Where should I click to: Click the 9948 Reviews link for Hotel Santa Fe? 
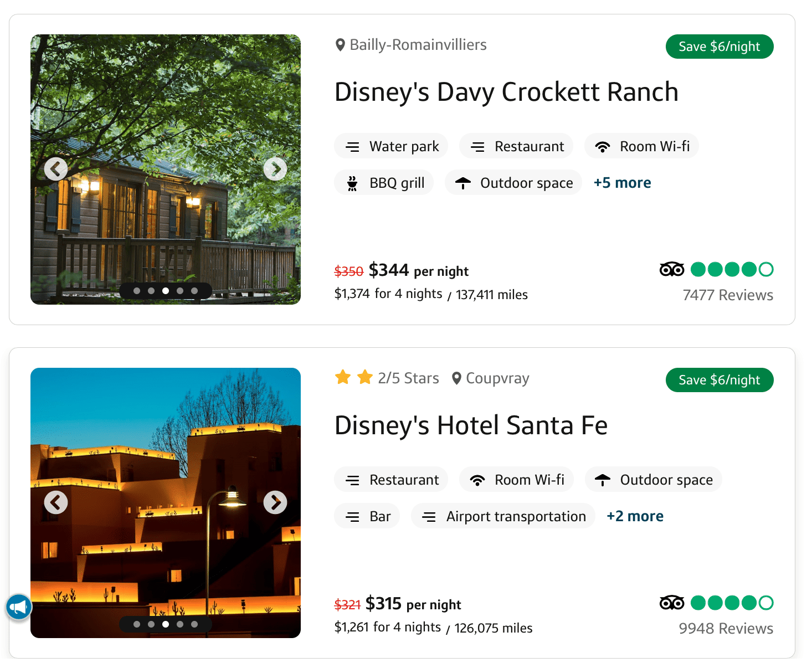click(726, 628)
